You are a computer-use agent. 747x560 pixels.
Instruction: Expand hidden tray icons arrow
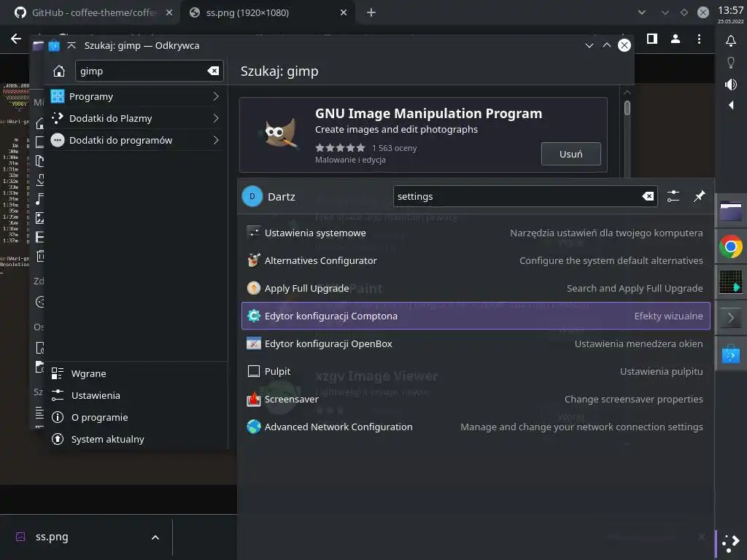730,105
